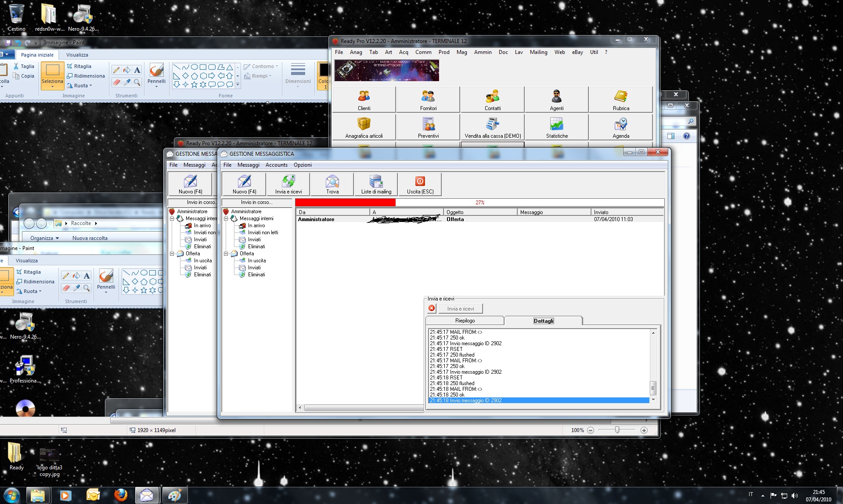Click Nuovo (F4) in front messaging window

244,184
